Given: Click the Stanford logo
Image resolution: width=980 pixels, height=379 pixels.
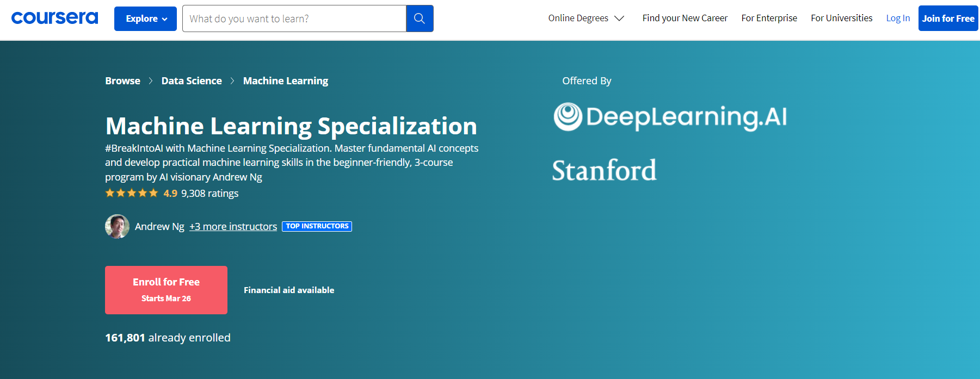Looking at the screenshot, I should [604, 170].
